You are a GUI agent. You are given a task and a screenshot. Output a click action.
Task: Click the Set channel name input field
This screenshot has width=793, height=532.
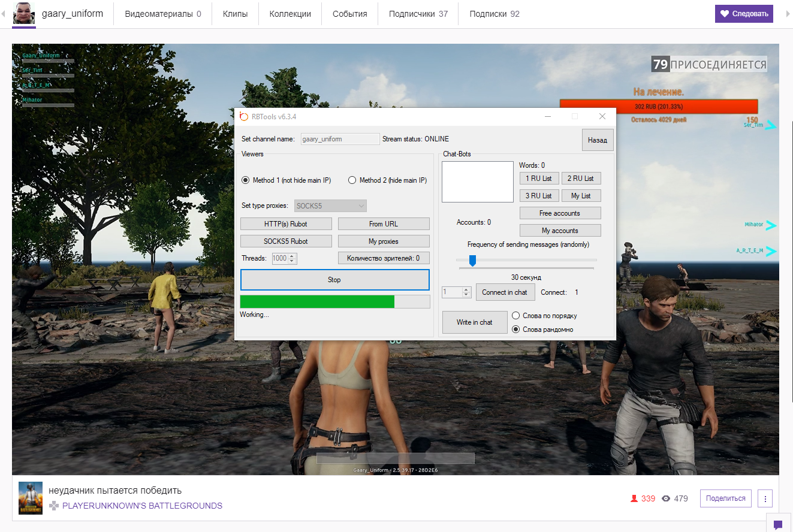(x=340, y=139)
